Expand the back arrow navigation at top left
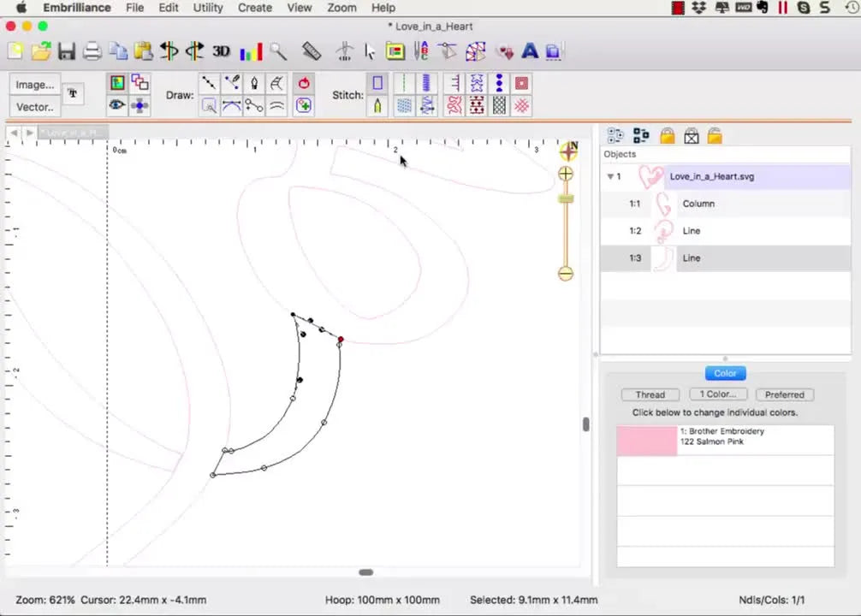 tap(14, 132)
